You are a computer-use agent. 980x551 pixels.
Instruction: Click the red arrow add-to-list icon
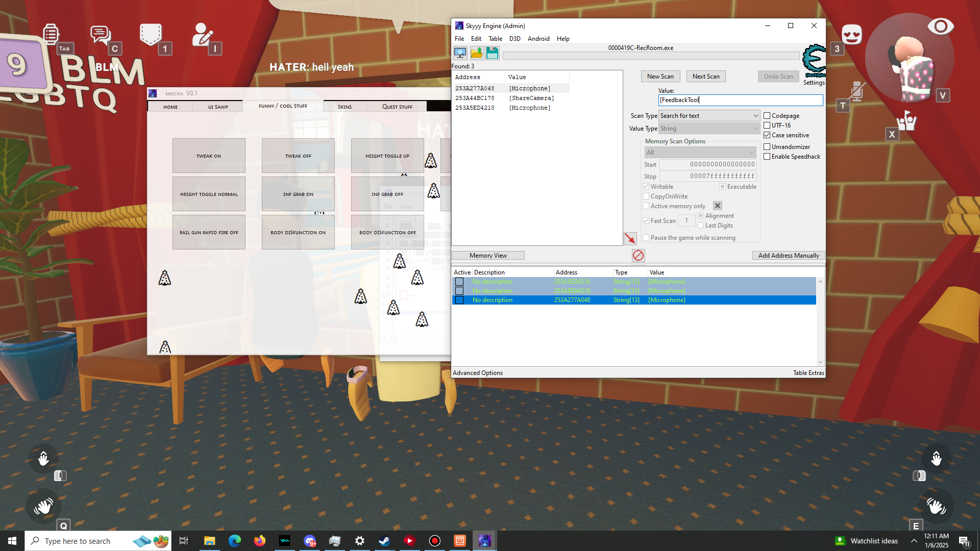(x=630, y=238)
